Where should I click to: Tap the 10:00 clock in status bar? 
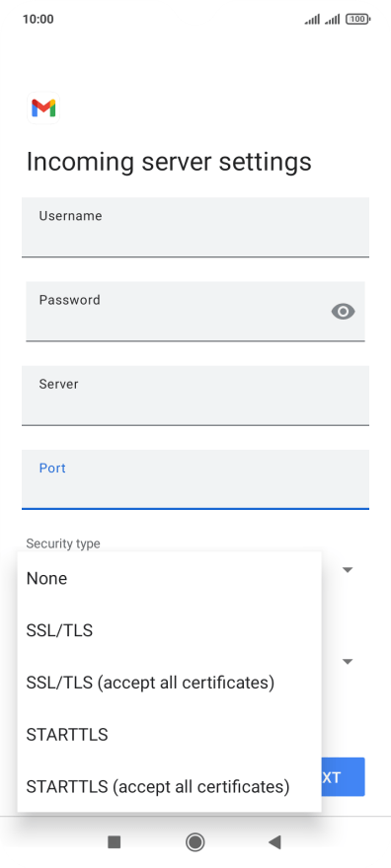pos(39,20)
